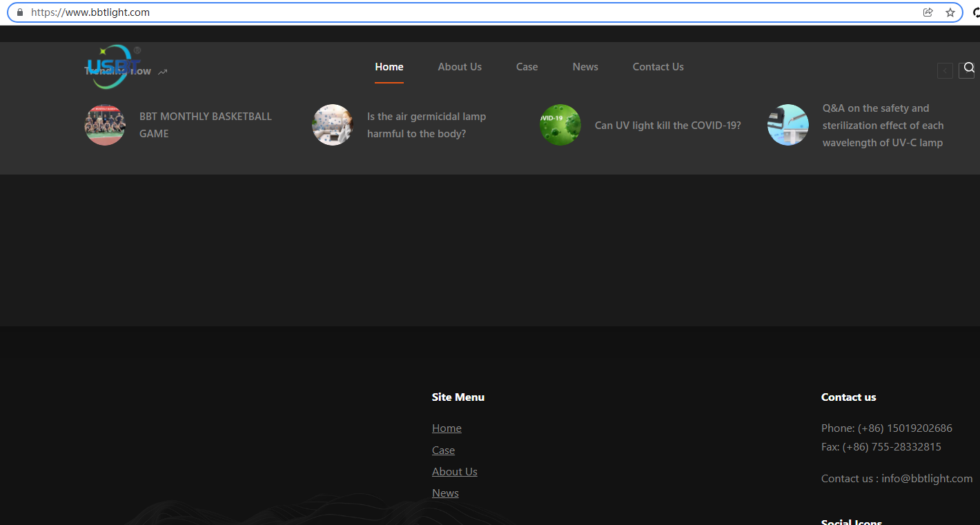Click the padlock icon beside the URL

pos(20,12)
